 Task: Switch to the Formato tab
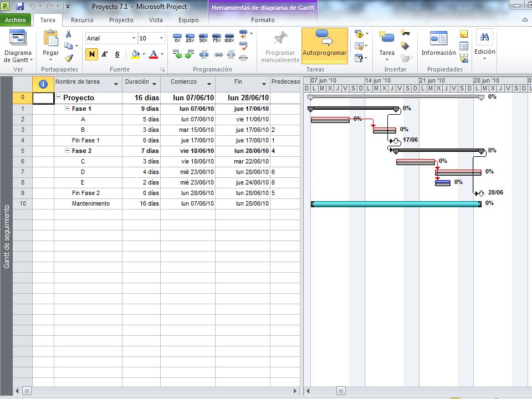coord(263,20)
